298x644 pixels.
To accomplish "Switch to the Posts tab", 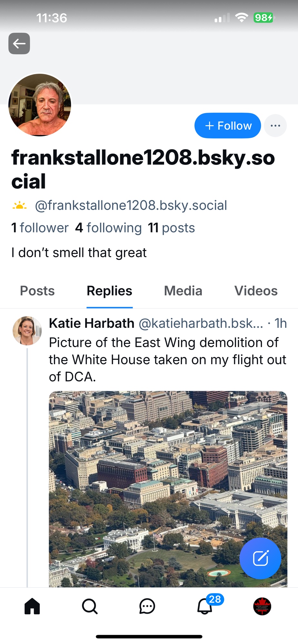I will (x=37, y=291).
